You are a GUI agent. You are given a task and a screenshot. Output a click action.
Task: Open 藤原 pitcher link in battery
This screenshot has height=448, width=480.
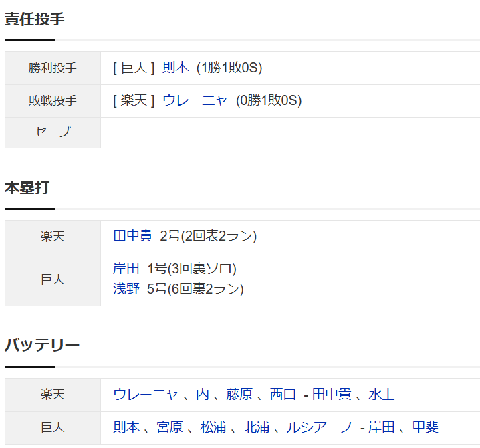(x=239, y=394)
